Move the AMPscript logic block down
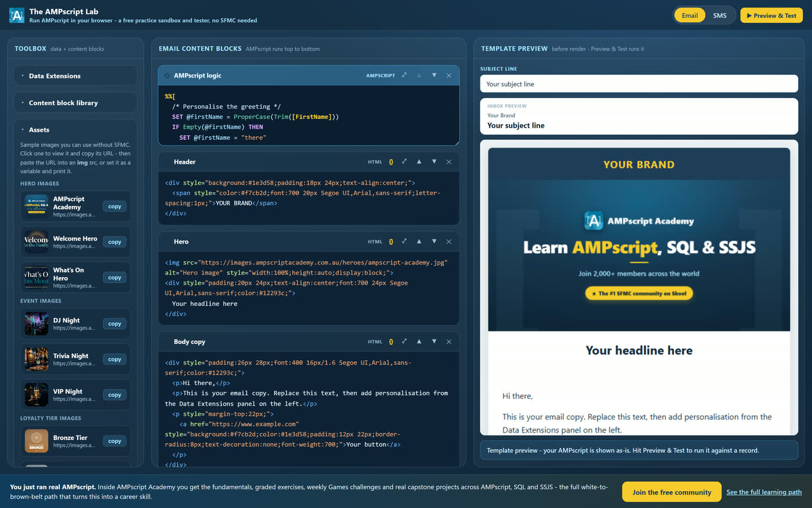Screen dimensions: 812x508 pos(434,75)
